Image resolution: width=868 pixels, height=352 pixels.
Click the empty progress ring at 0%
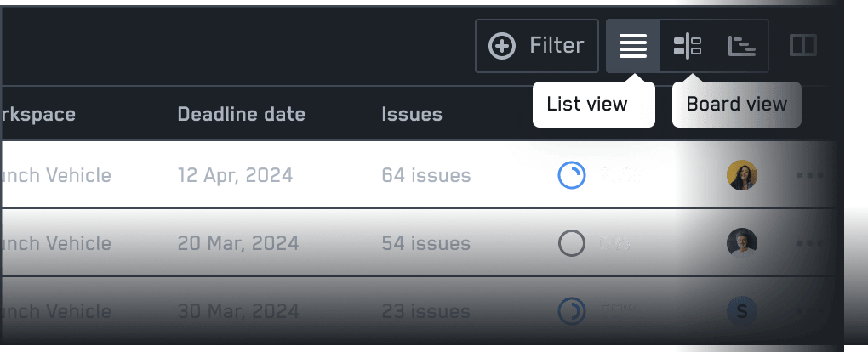(x=571, y=243)
